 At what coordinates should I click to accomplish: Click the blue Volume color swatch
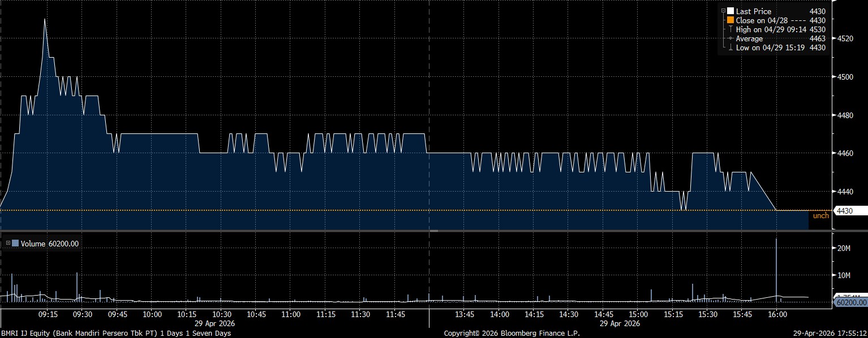(x=15, y=244)
